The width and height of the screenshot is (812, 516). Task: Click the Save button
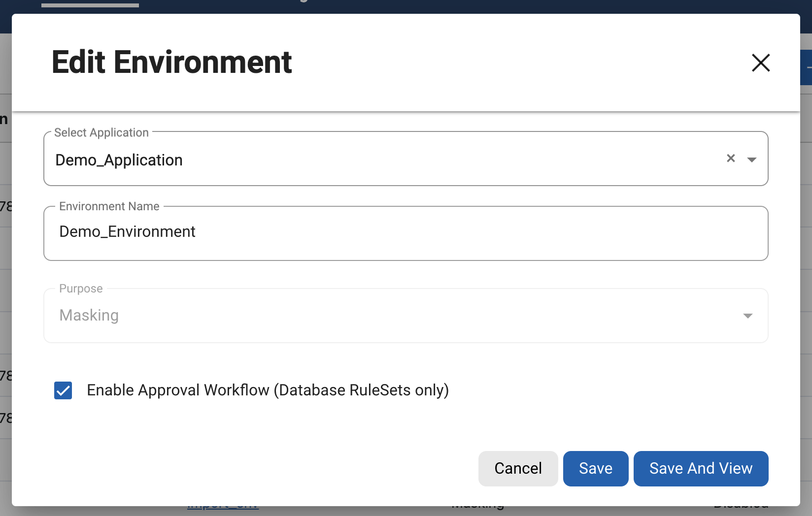click(x=595, y=468)
